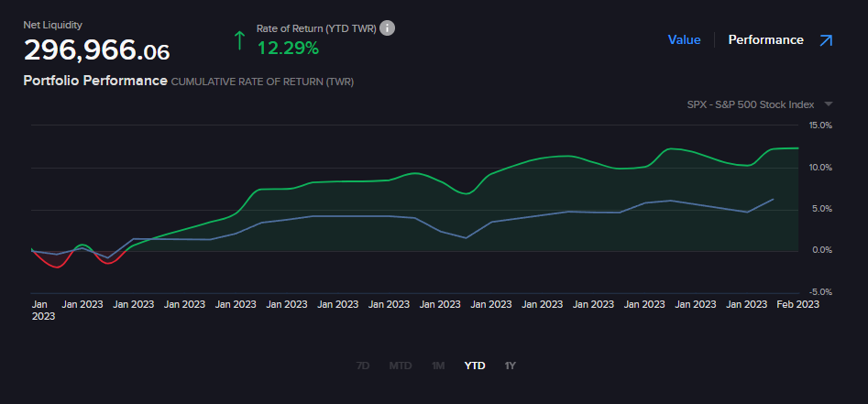Click the info icon beside Rate of Return

tap(388, 28)
